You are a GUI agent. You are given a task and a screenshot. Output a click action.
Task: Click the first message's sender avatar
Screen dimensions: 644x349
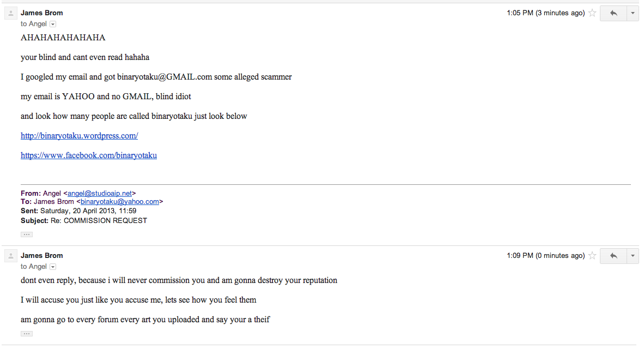tap(11, 14)
